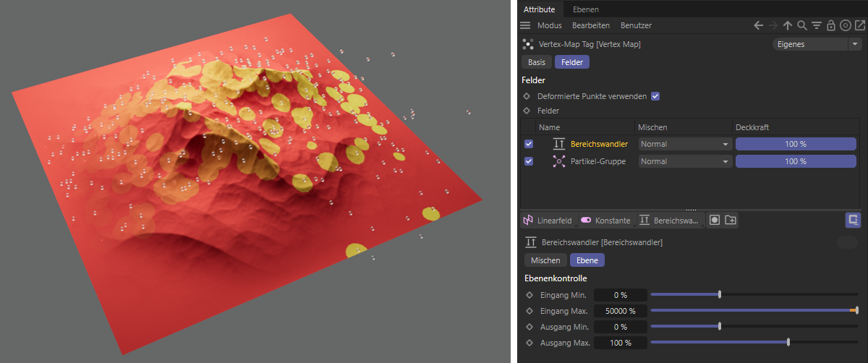Viewport: 868px width, 363px height.
Task: Disable the Bereichswandler layer checkbox
Action: tap(529, 144)
